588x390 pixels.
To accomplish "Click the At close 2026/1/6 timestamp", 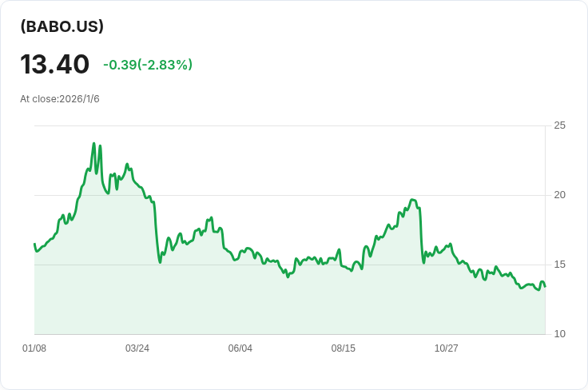I will [x=60, y=99].
